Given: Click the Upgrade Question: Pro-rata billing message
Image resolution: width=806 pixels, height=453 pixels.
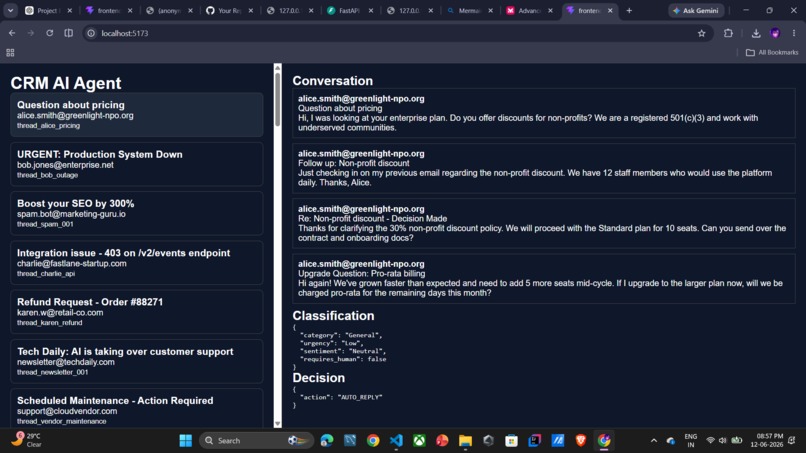Looking at the screenshot, I should tap(544, 278).
